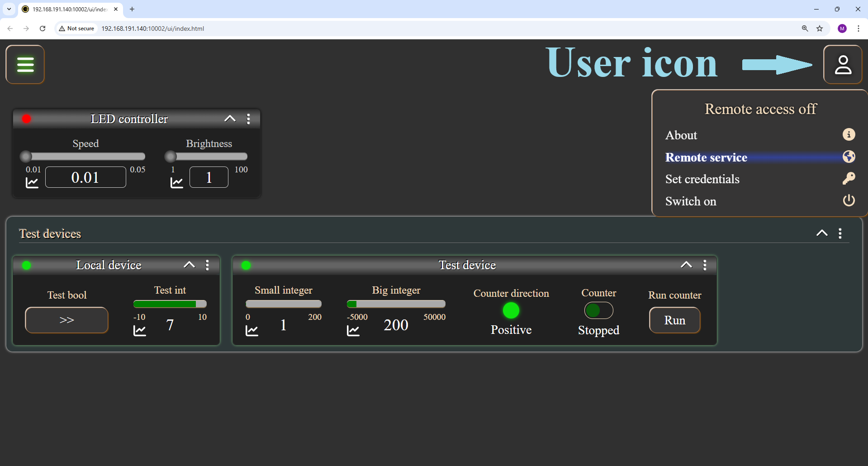Open the Speed chart icon

32,182
